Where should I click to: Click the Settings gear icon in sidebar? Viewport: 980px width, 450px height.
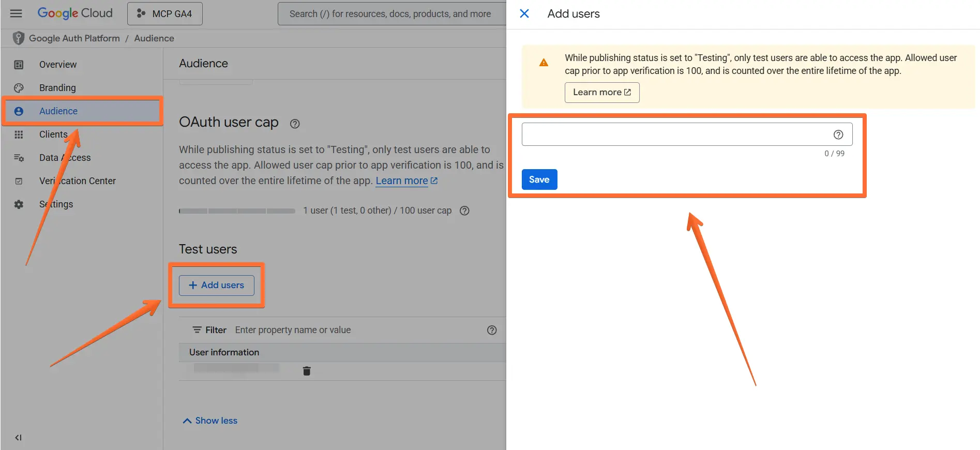pyautogui.click(x=19, y=204)
